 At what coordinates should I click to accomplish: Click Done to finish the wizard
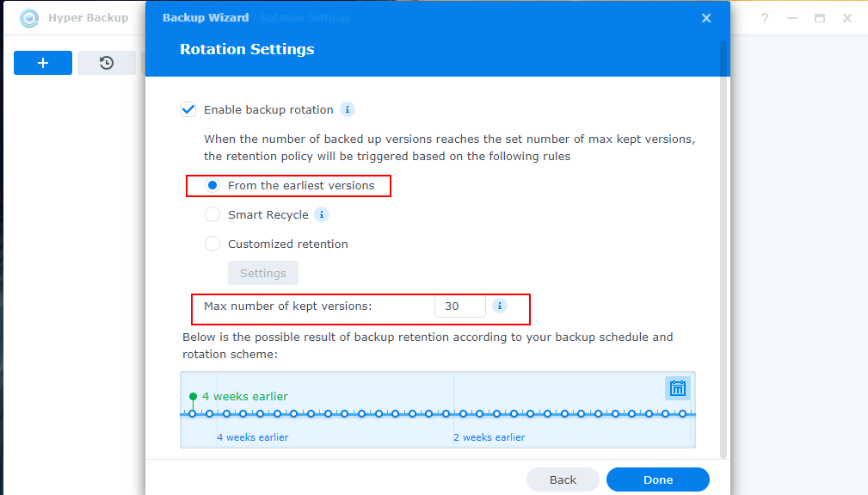pos(658,480)
